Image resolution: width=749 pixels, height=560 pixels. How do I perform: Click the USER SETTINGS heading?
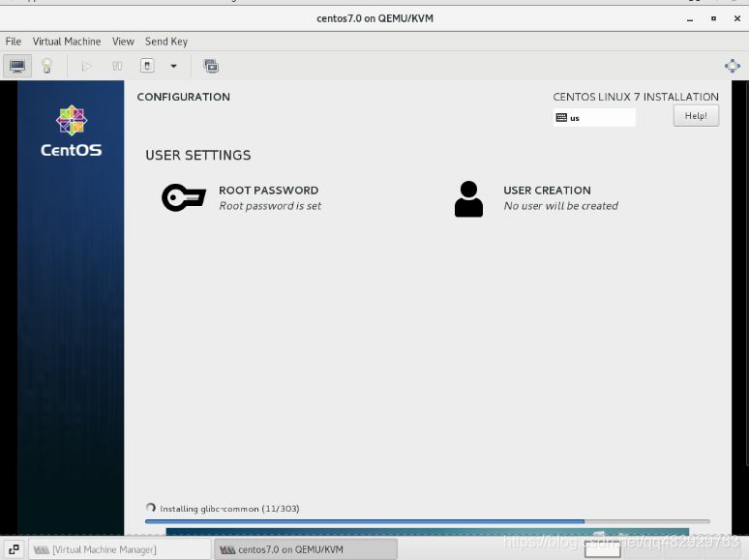(198, 155)
